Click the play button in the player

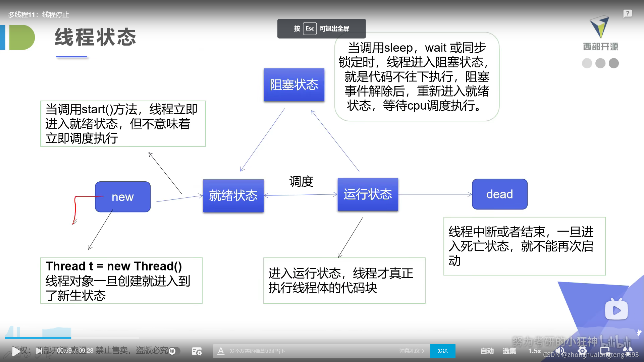[x=16, y=351]
